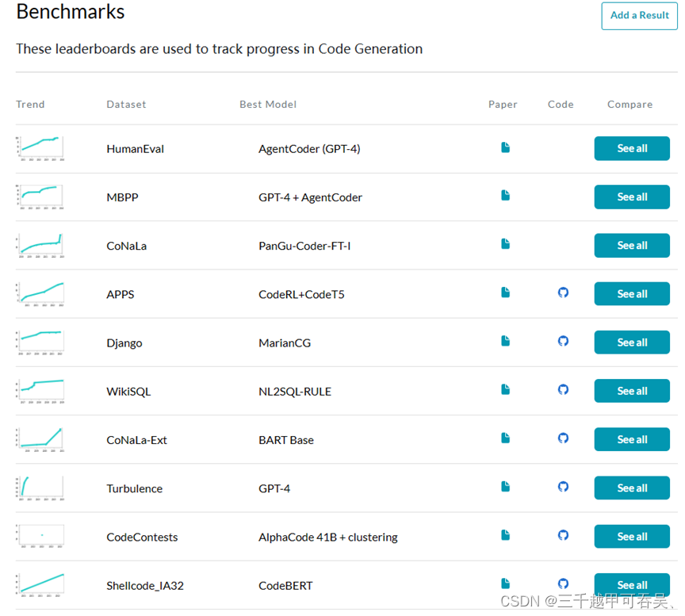This screenshot has height=616, width=685.
Task: Open the paper icon for HumanEval
Action: [506, 147]
